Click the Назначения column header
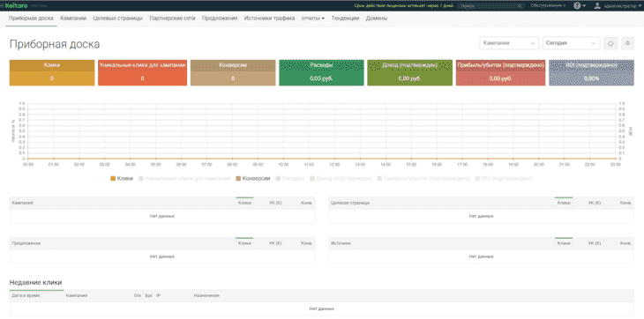This screenshot has height=319, width=644. coord(206,295)
